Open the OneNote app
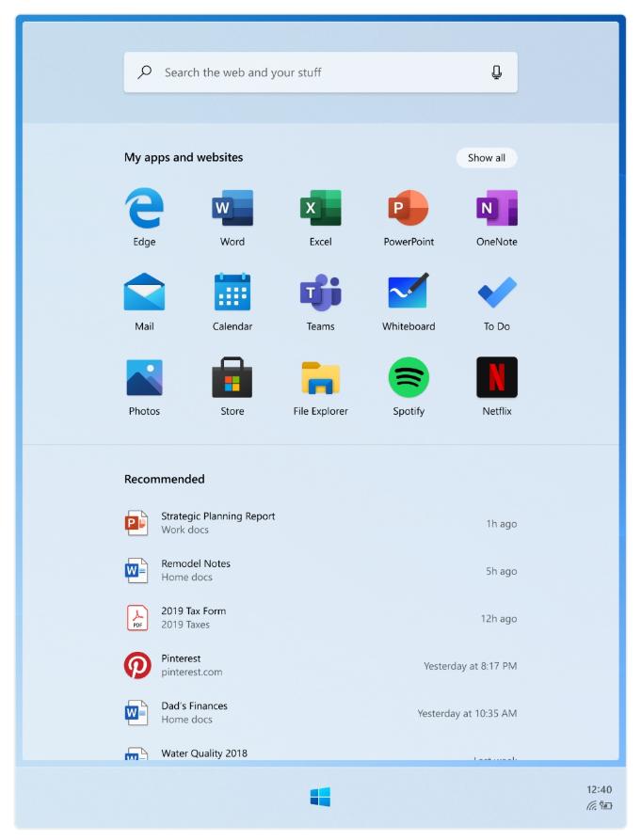The width and height of the screenshot is (641, 840). click(x=497, y=208)
